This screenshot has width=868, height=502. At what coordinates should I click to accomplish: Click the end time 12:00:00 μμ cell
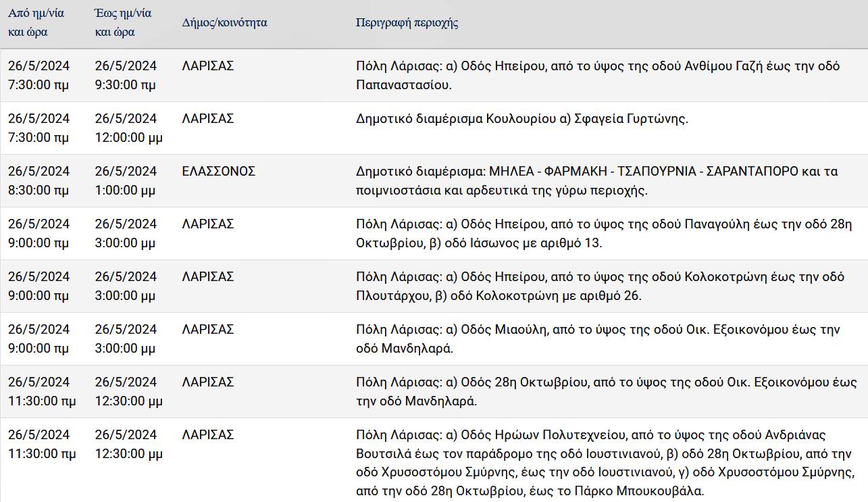click(129, 128)
